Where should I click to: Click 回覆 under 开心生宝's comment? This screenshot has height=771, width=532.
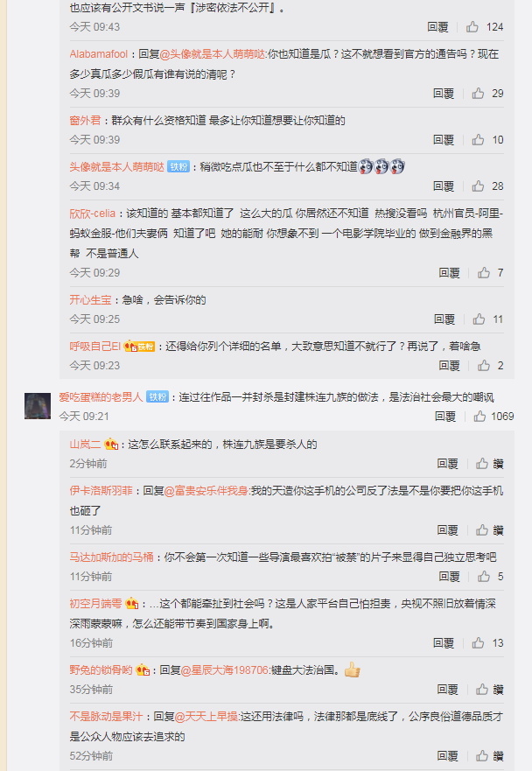444,319
